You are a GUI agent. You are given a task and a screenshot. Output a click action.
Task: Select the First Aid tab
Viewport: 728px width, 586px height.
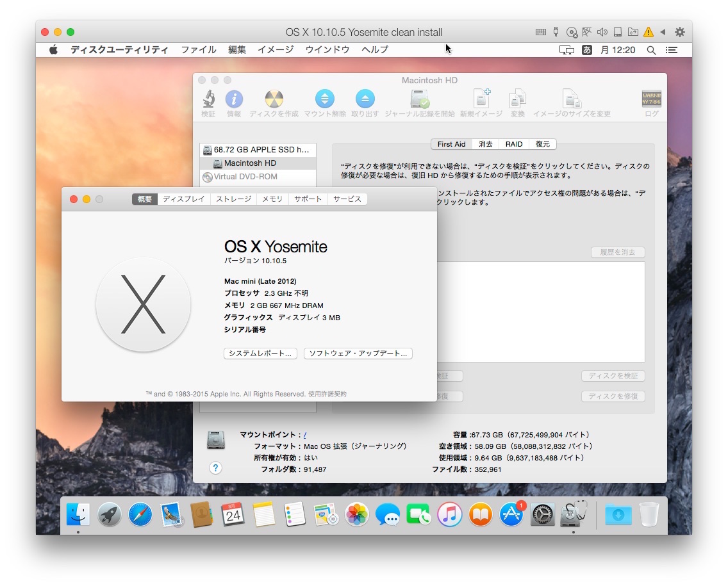451,144
